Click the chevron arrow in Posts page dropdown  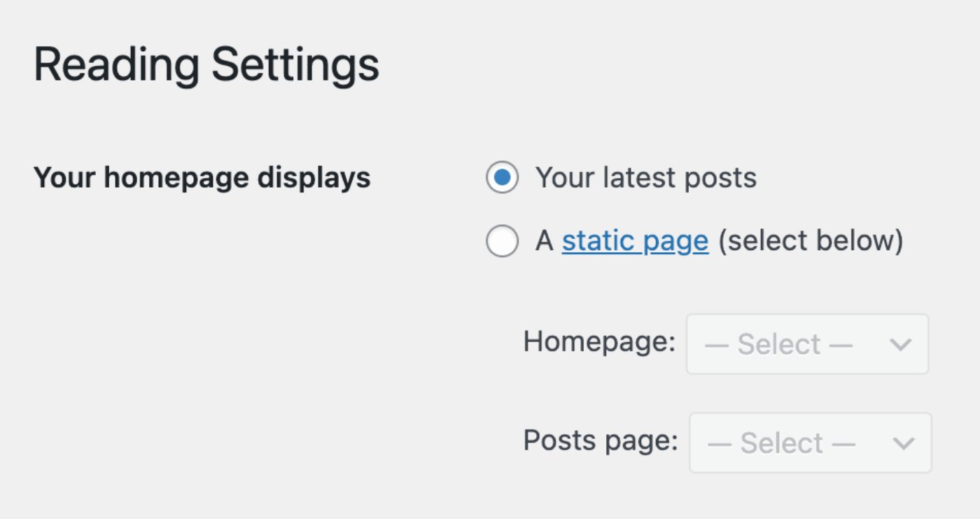[903, 443]
